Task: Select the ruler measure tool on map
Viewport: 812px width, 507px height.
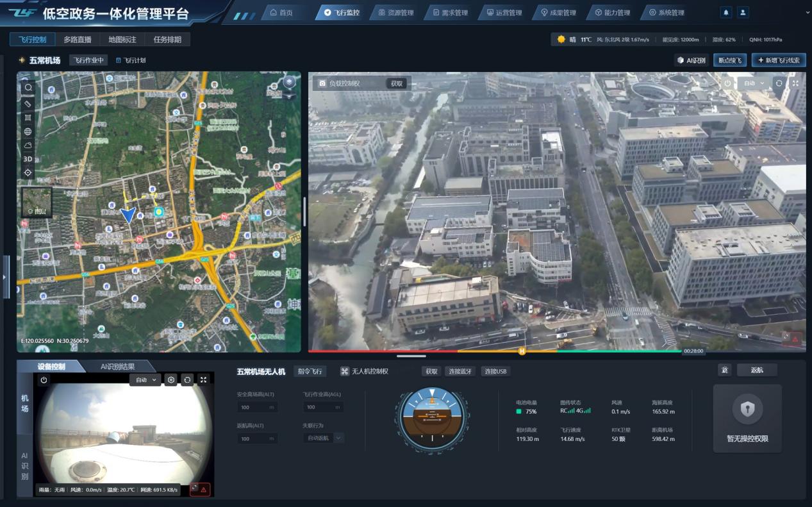Action: pos(28,103)
